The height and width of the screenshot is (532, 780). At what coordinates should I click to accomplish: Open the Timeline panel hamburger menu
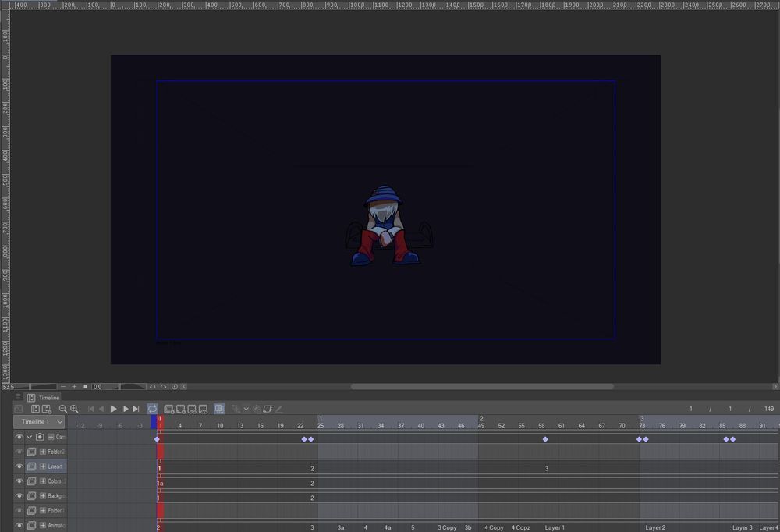coord(18,396)
